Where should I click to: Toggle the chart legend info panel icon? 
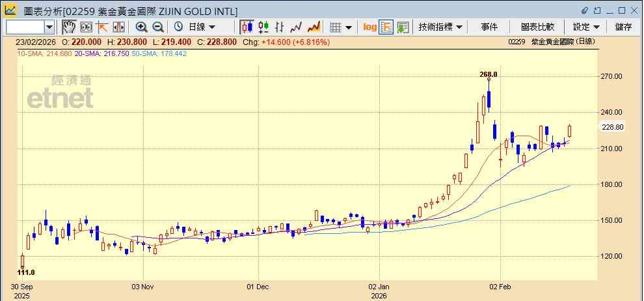click(x=386, y=27)
